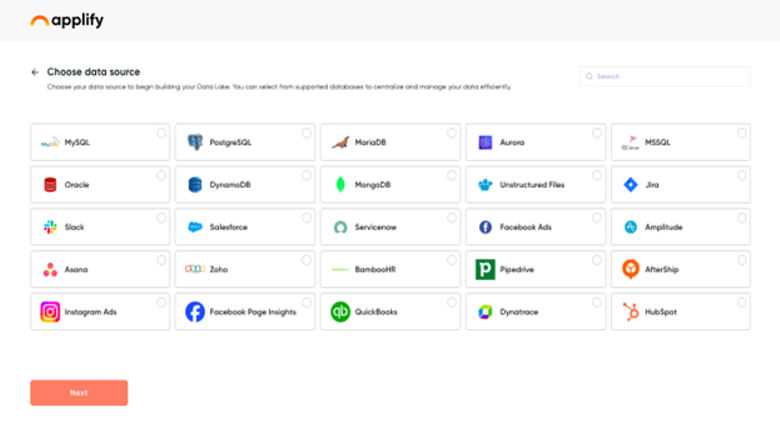The height and width of the screenshot is (439, 780).
Task: Go back using the left arrow
Action: click(35, 72)
